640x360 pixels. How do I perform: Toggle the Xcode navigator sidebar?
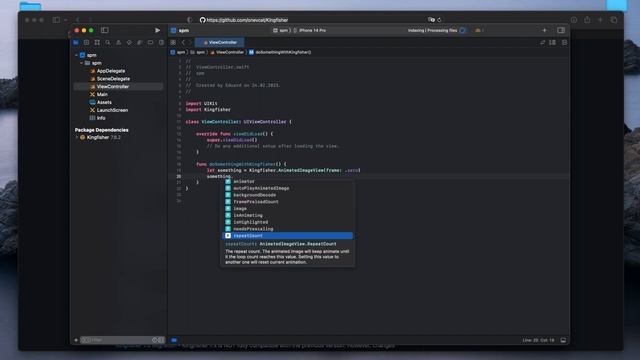[104, 30]
